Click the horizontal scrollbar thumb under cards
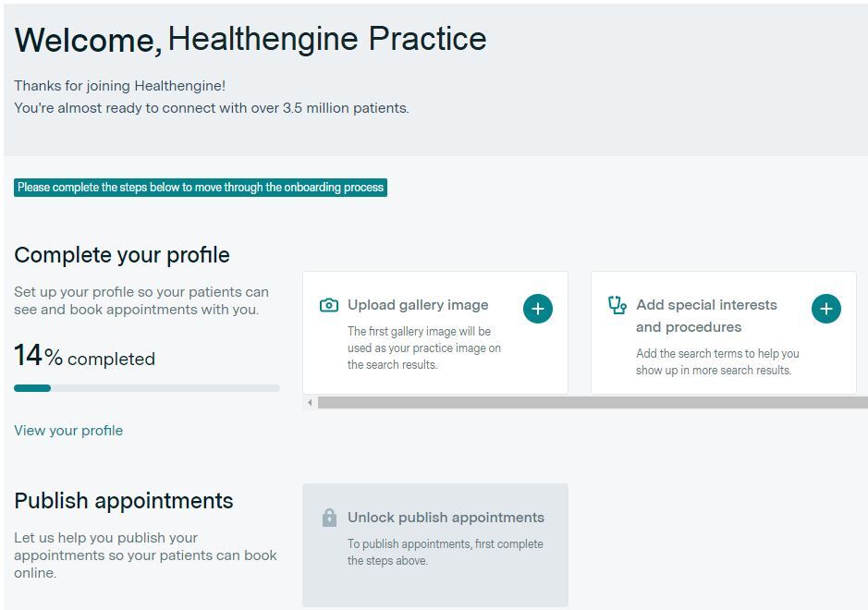This screenshot has width=868, height=610. (x=592, y=403)
